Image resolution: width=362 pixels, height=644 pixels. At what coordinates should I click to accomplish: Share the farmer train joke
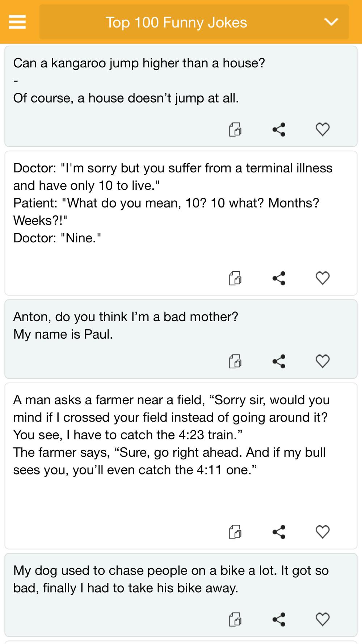coord(279,532)
